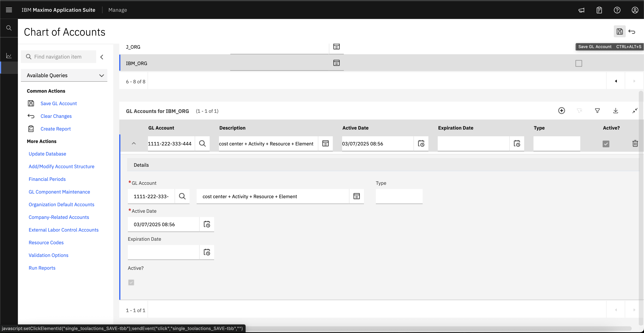Click the filter icon in GL Accounts table
Screen dimensions: 644x333
(x=597, y=111)
